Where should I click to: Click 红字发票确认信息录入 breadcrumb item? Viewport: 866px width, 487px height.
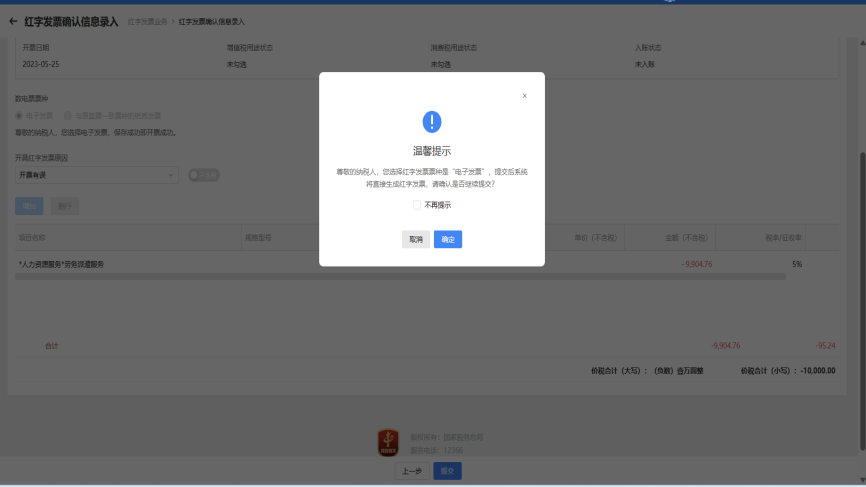(212, 21)
